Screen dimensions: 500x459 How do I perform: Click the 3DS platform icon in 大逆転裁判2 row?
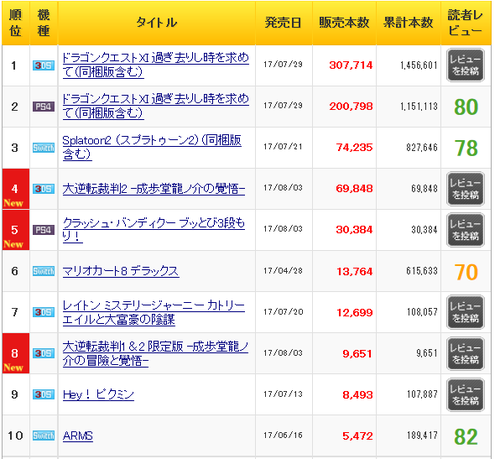44,189
